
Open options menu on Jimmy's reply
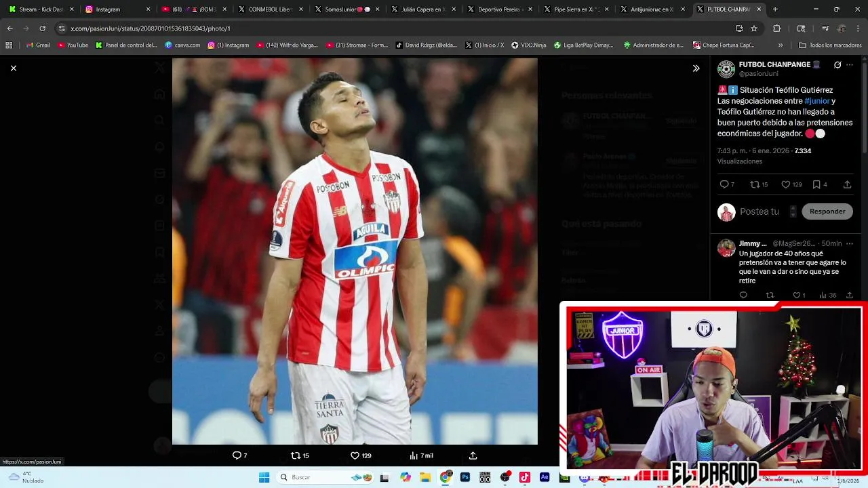coord(850,244)
